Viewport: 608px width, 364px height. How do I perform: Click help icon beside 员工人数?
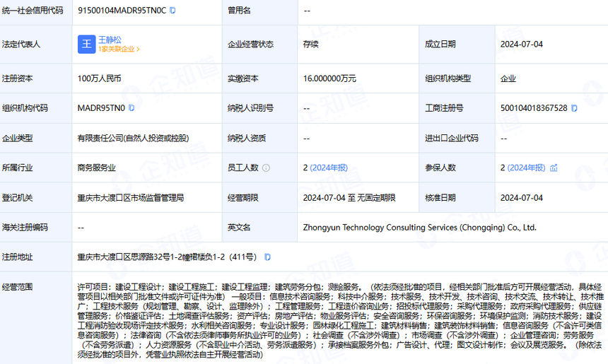click(265, 168)
